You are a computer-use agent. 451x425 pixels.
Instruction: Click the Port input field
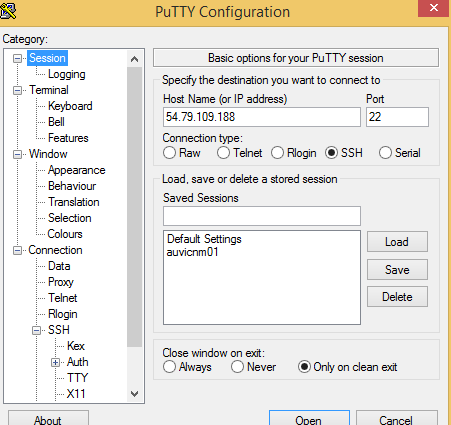pyautogui.click(x=397, y=117)
